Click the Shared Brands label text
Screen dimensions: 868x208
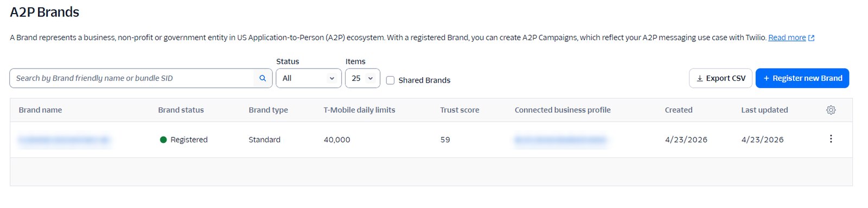424,80
